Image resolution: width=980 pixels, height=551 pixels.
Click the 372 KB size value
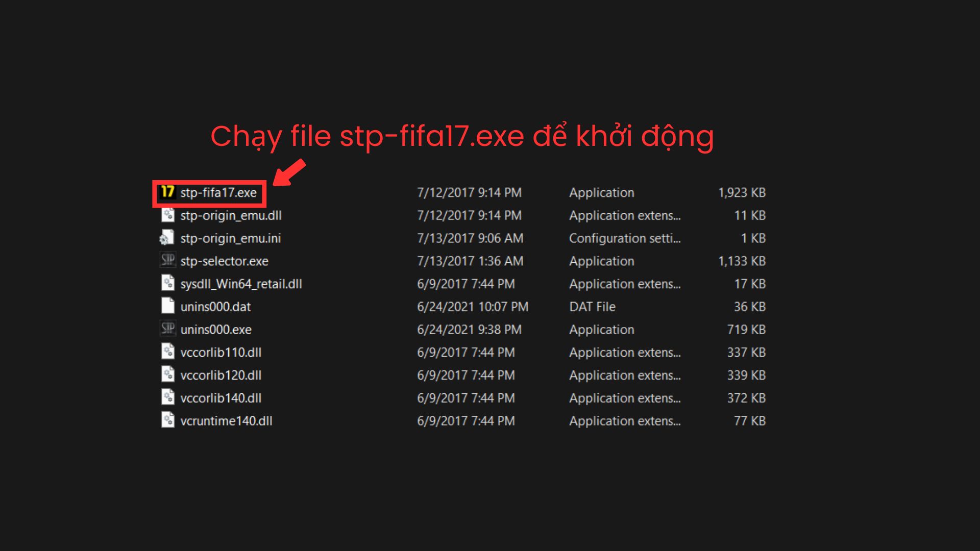747,398
